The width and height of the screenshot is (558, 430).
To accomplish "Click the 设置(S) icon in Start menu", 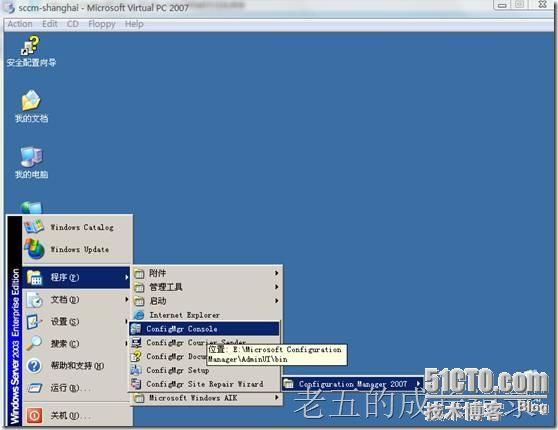I will 35,322.
